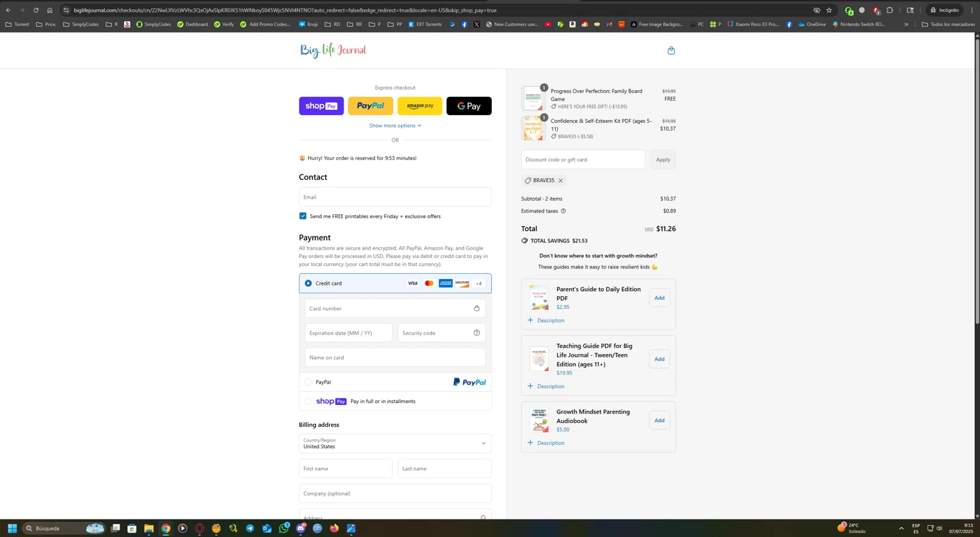
Task: Open File Explorer from taskbar
Action: [149, 529]
